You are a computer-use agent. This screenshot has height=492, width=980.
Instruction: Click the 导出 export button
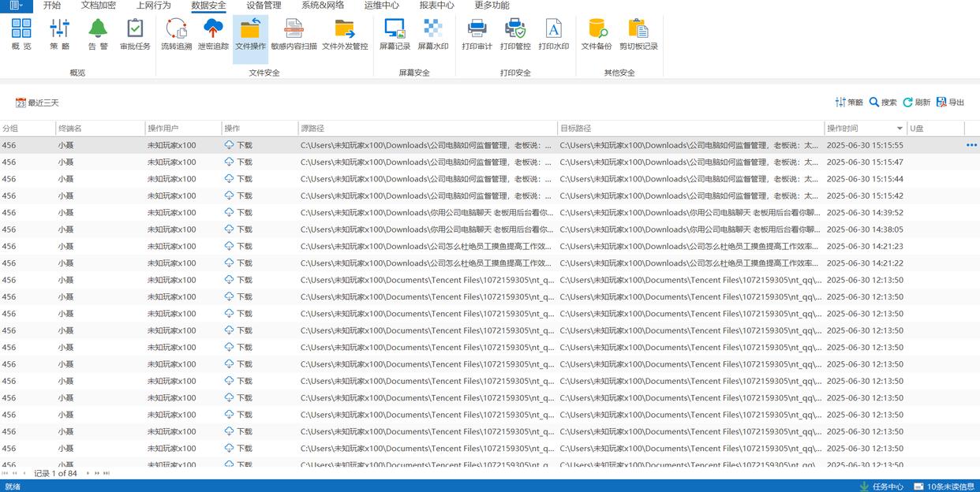click(951, 102)
